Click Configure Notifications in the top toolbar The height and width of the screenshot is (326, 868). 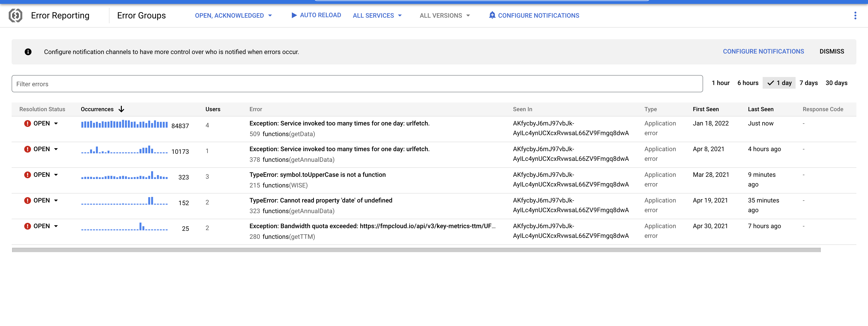534,16
